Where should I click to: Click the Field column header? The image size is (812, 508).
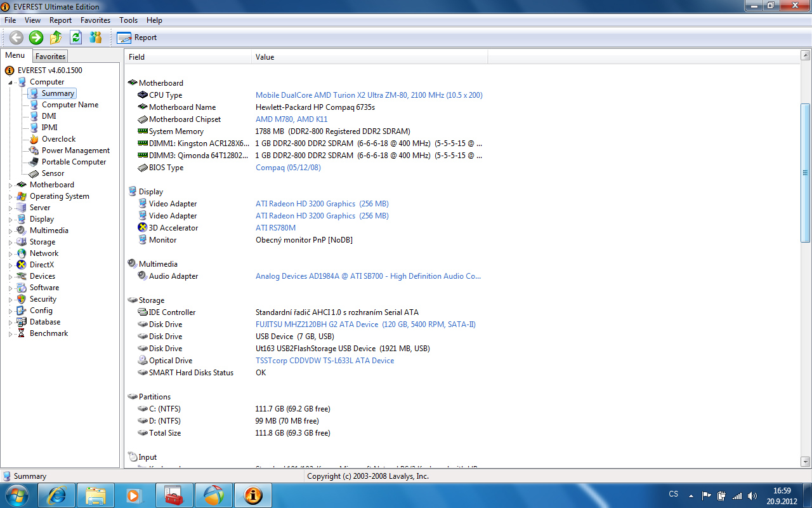188,57
